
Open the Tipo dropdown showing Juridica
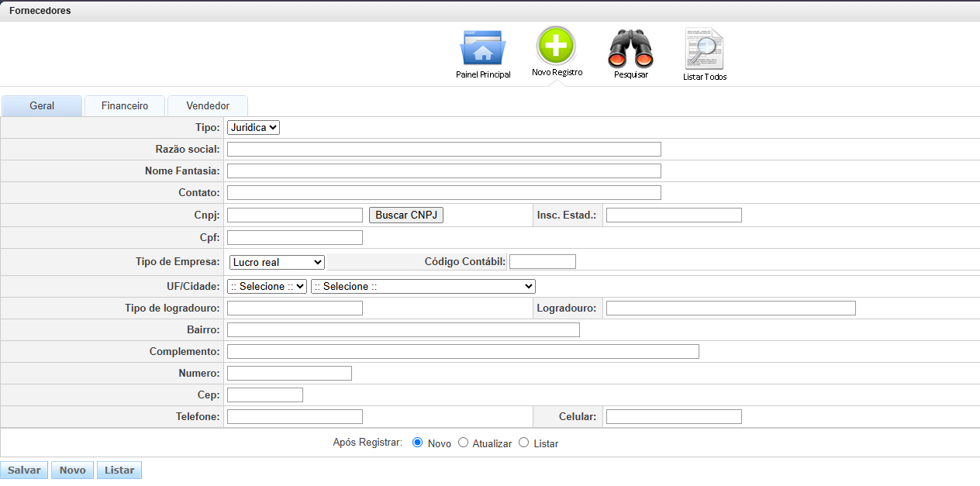point(254,127)
